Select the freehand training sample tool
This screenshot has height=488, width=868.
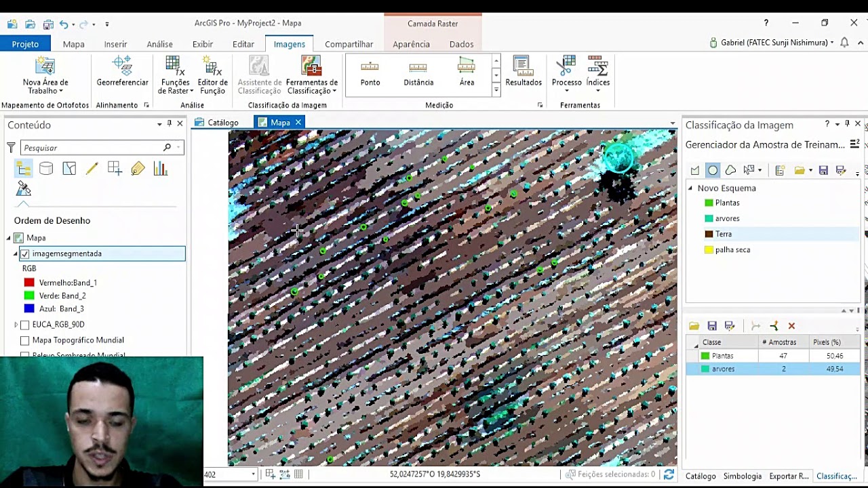730,170
